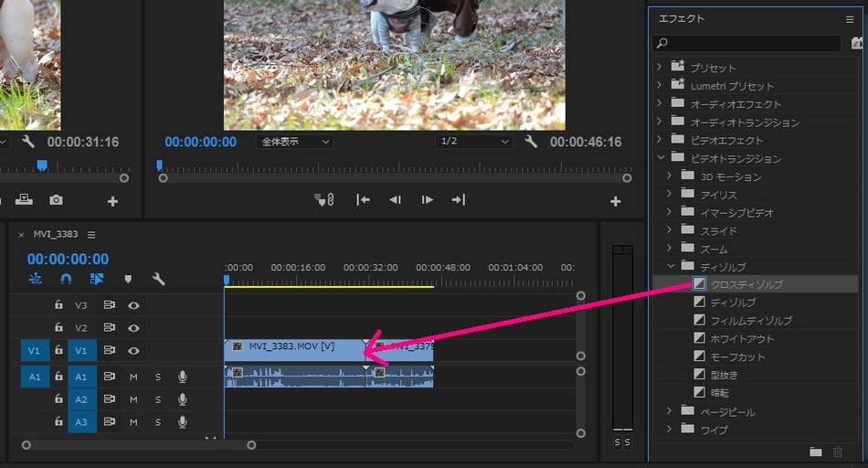Click the timeline timecode 00:00:00:00
The width and height of the screenshot is (868, 468).
[69, 259]
